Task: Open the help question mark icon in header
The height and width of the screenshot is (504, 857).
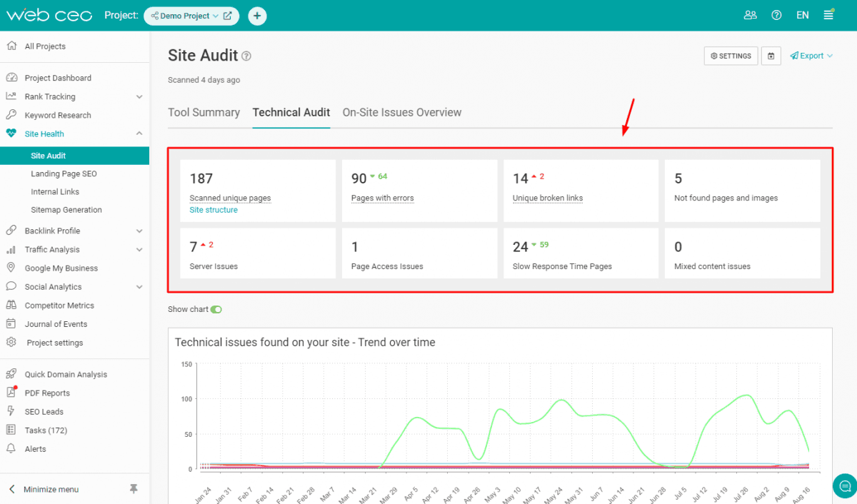Action: pos(776,15)
